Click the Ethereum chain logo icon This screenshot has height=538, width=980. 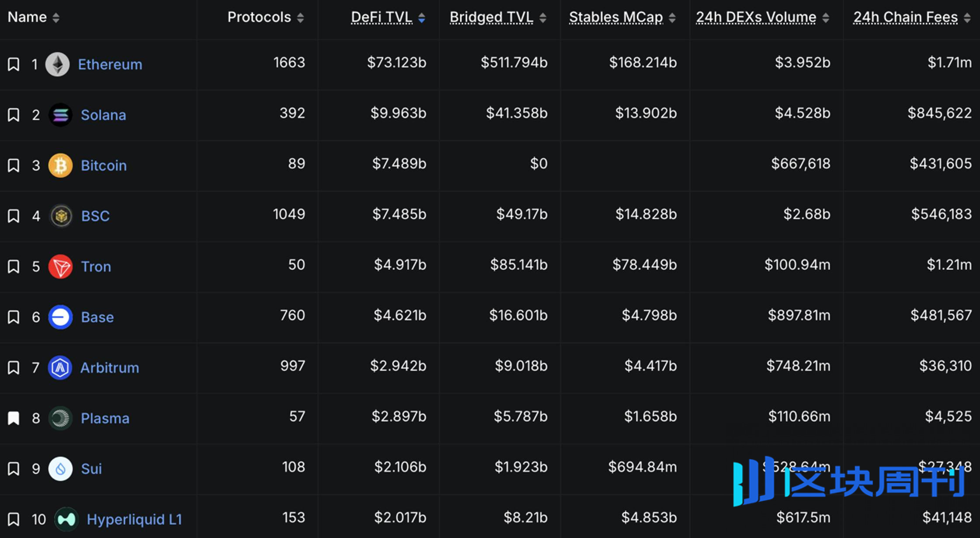click(58, 64)
